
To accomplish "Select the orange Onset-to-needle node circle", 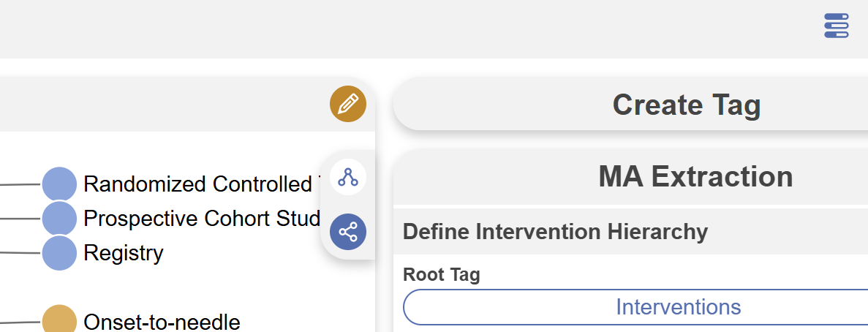I will point(59,322).
